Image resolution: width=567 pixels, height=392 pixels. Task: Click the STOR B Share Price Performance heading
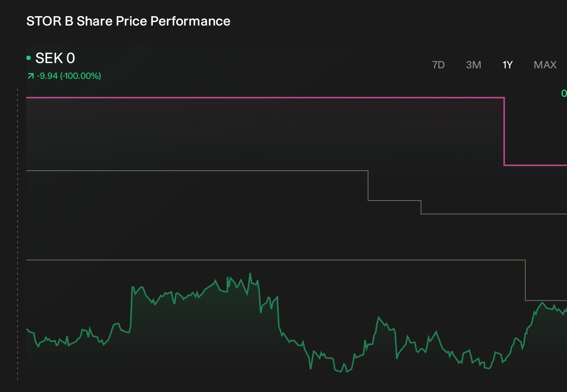coord(128,21)
